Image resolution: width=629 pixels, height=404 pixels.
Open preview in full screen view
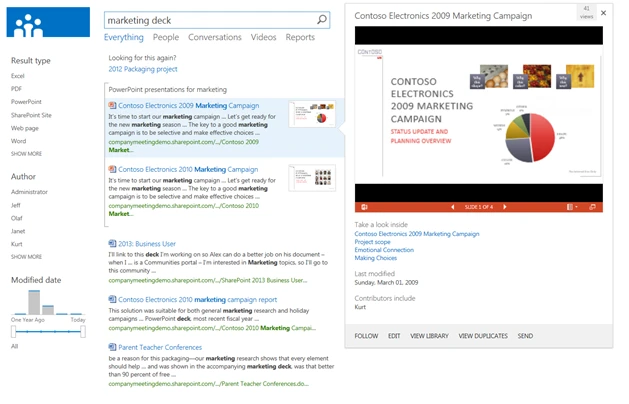pyautogui.click(x=594, y=206)
